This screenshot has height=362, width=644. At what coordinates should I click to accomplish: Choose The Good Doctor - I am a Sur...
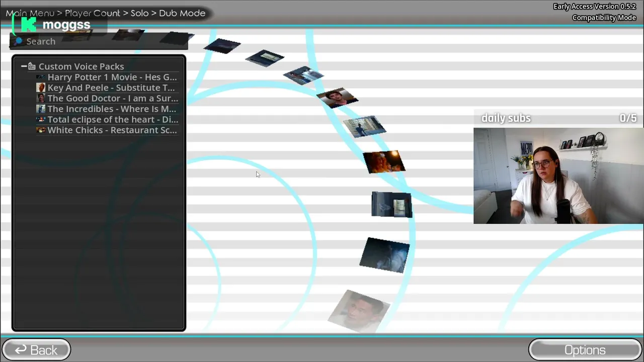pyautogui.click(x=107, y=98)
